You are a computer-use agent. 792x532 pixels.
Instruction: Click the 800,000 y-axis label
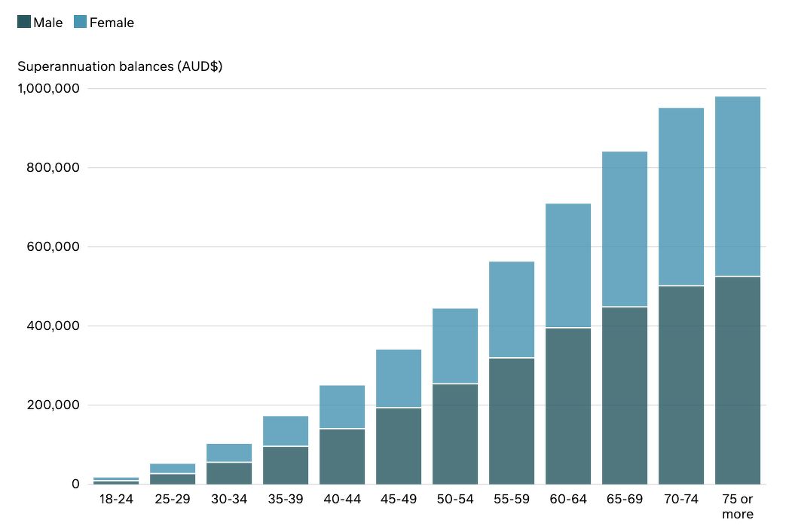[x=53, y=167]
